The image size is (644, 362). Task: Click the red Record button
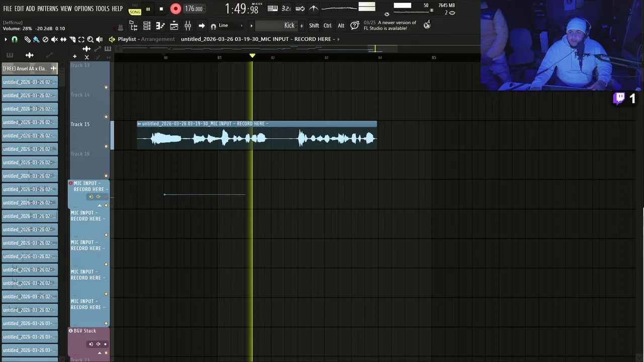pyautogui.click(x=176, y=9)
